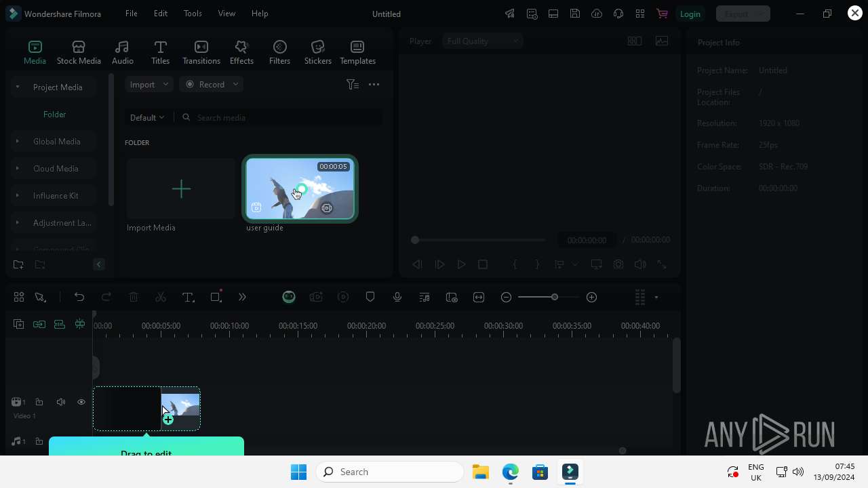This screenshot has width=868, height=488.
Task: Open the media panel more options menu
Action: [x=374, y=85]
